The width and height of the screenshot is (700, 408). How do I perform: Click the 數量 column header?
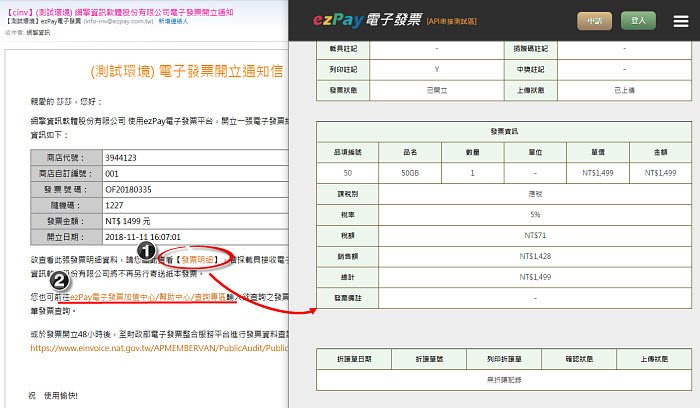[x=472, y=152]
